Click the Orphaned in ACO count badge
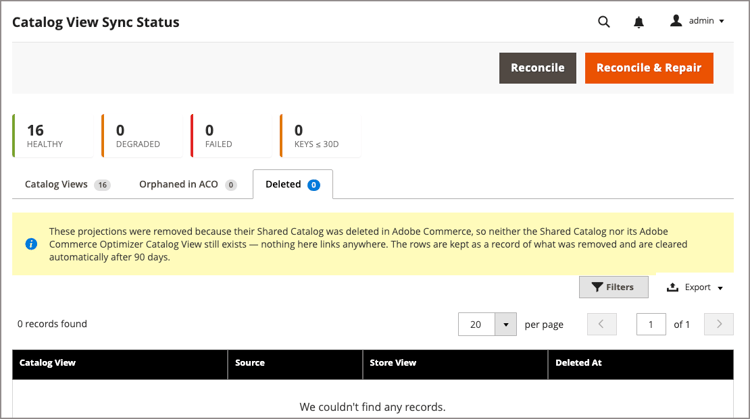The width and height of the screenshot is (750, 419). point(231,185)
